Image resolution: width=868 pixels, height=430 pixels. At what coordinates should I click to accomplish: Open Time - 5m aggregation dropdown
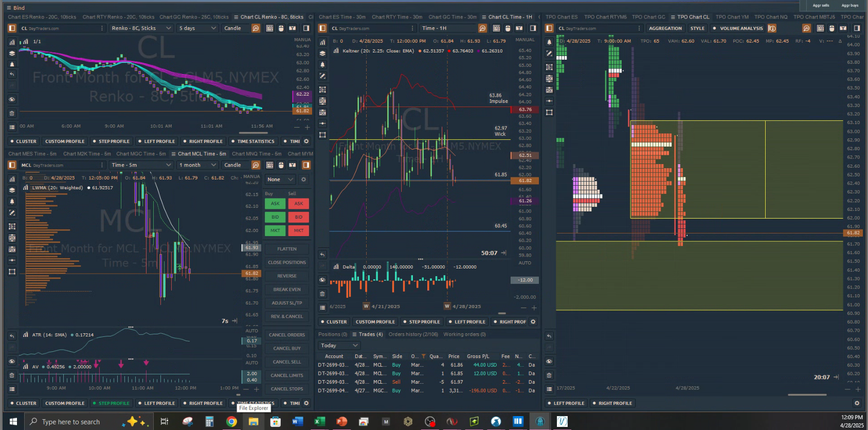(x=141, y=165)
